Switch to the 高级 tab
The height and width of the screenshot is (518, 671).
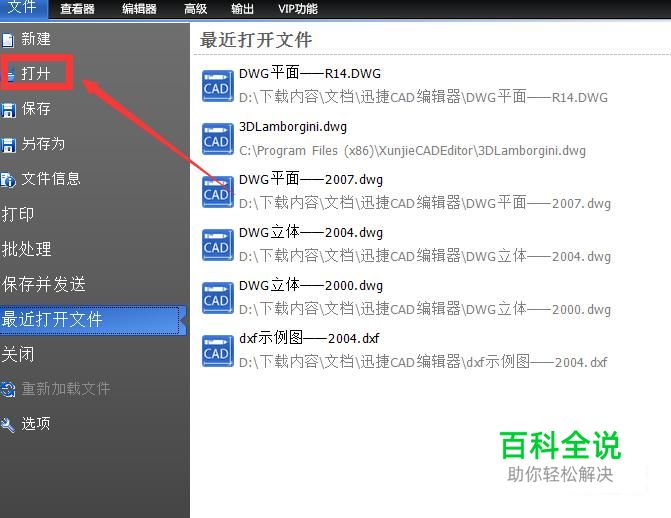coord(195,9)
